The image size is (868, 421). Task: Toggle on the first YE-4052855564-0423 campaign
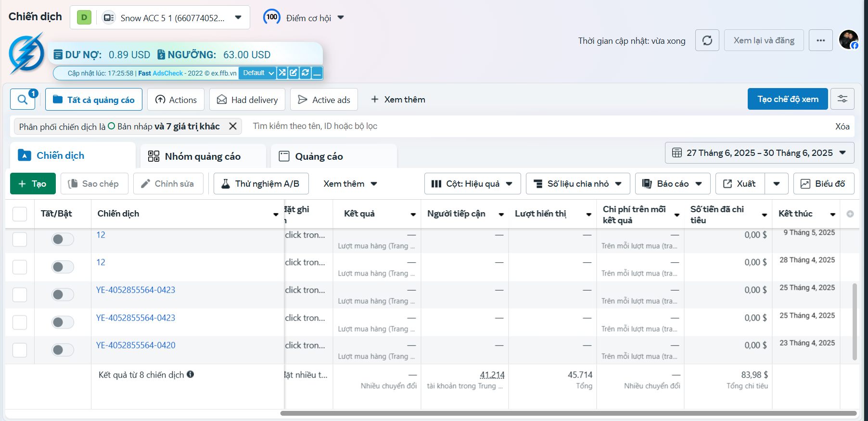[x=63, y=294]
